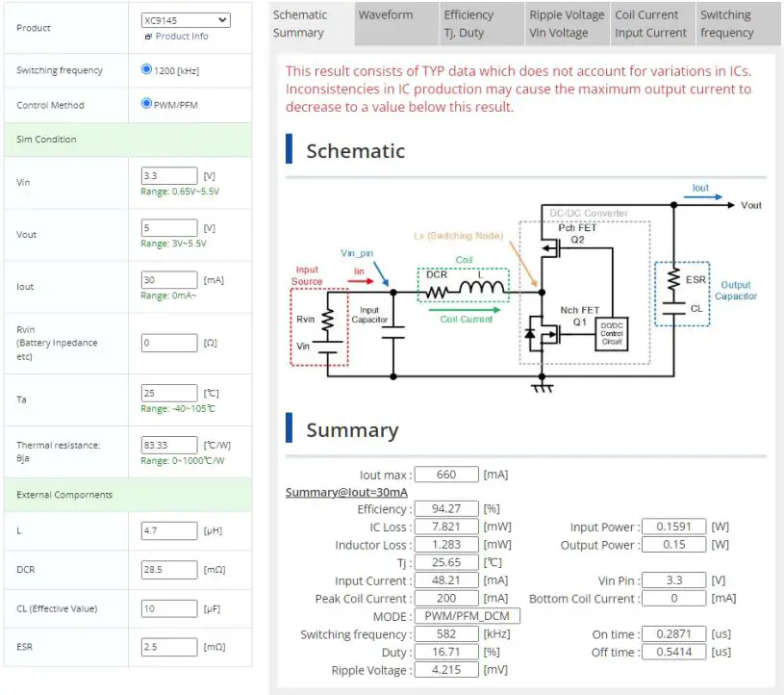Switch to Coil Current Input Current tab
Image resolution: width=784 pixels, height=695 pixels.
click(x=650, y=24)
